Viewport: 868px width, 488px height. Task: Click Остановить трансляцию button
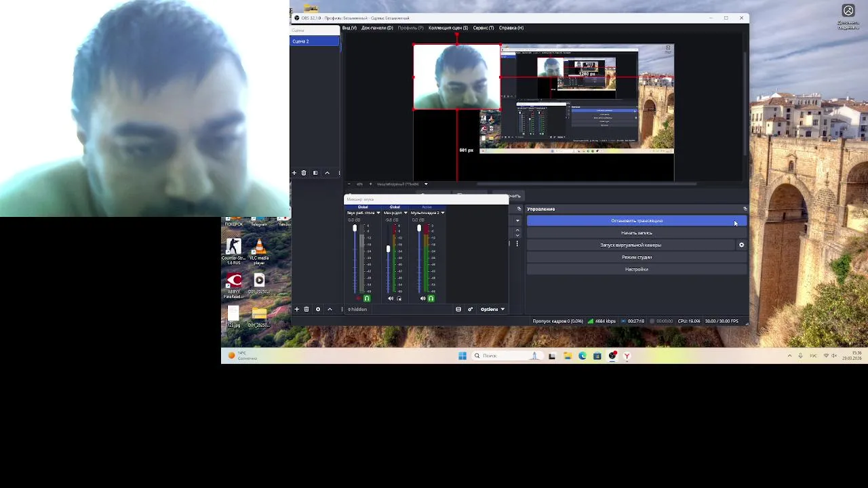click(x=637, y=220)
